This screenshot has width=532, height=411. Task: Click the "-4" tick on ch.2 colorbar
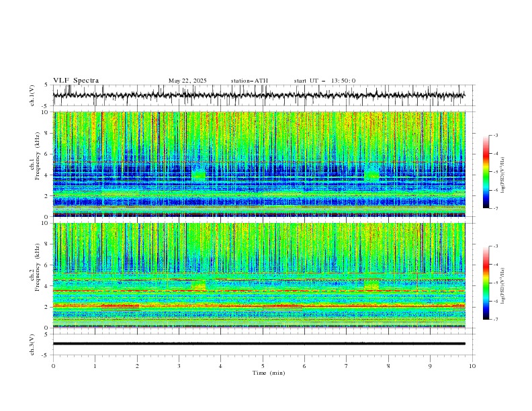click(x=496, y=265)
